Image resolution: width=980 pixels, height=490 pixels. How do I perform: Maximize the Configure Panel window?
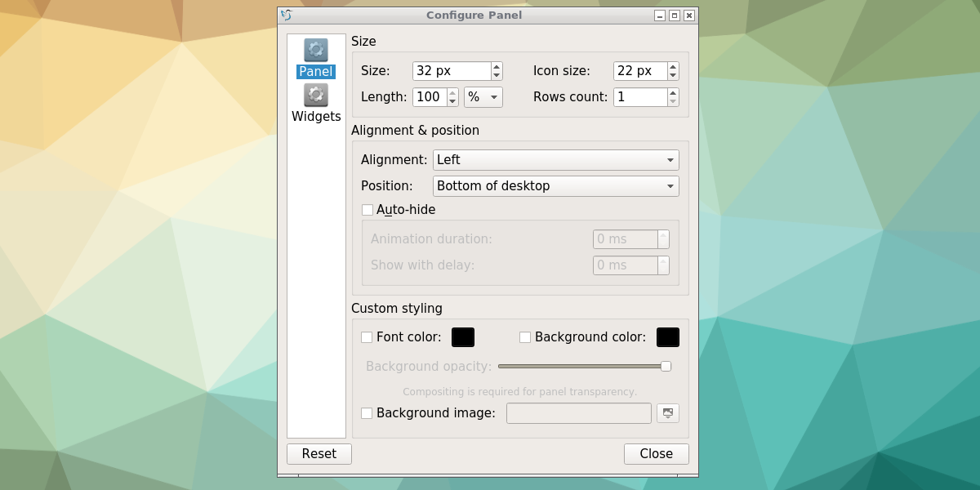pyautogui.click(x=675, y=15)
